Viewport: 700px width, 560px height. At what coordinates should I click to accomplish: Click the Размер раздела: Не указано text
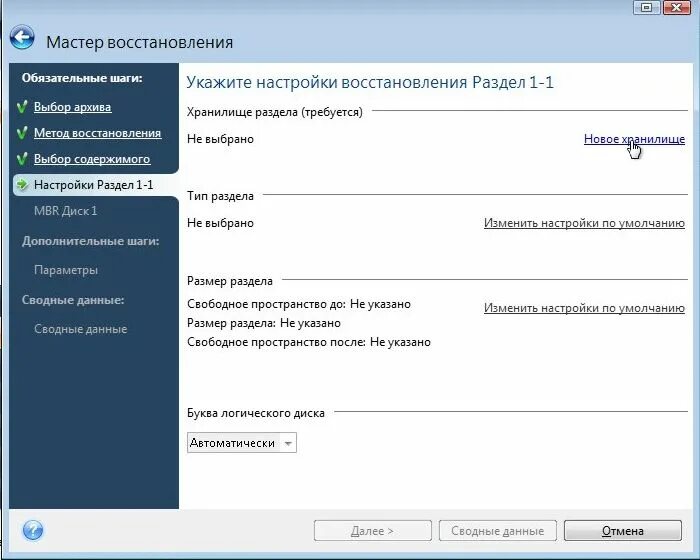pos(264,323)
